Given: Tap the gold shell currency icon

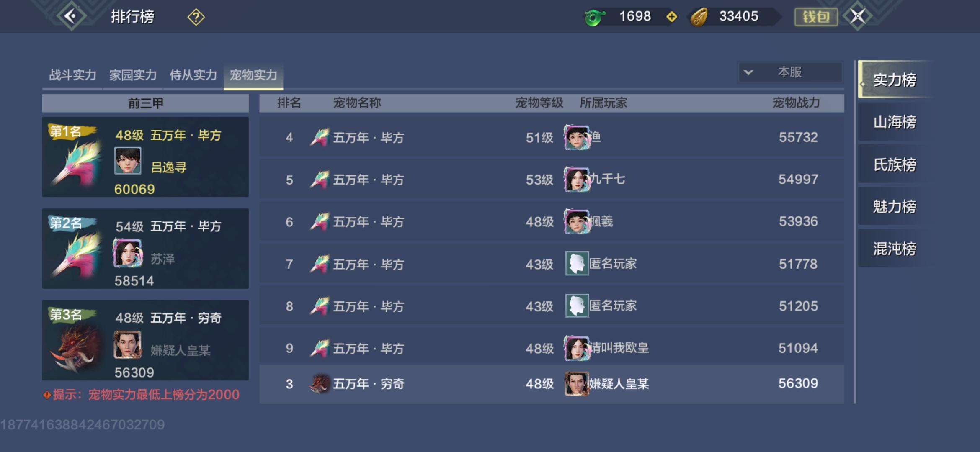Looking at the screenshot, I should pos(699,17).
